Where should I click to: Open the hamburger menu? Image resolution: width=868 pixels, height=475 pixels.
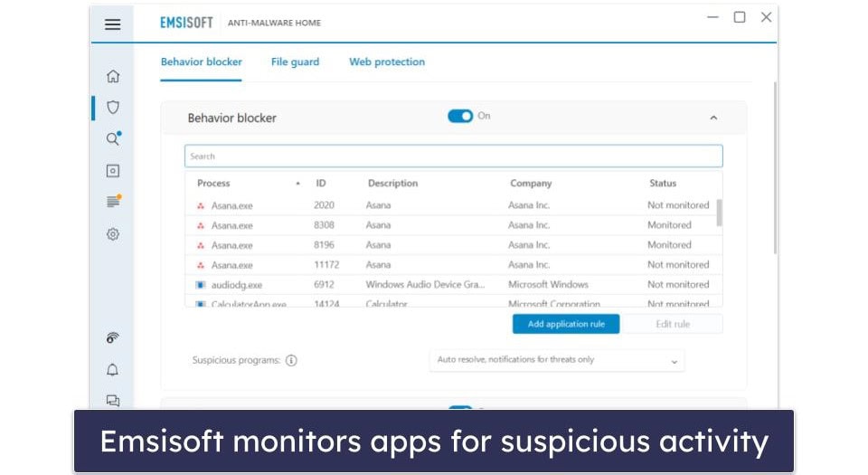[112, 24]
